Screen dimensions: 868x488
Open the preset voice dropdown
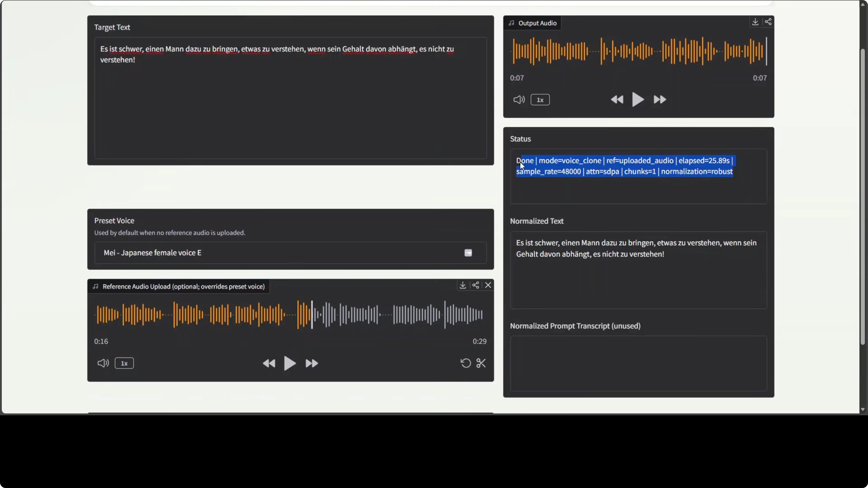(x=468, y=252)
